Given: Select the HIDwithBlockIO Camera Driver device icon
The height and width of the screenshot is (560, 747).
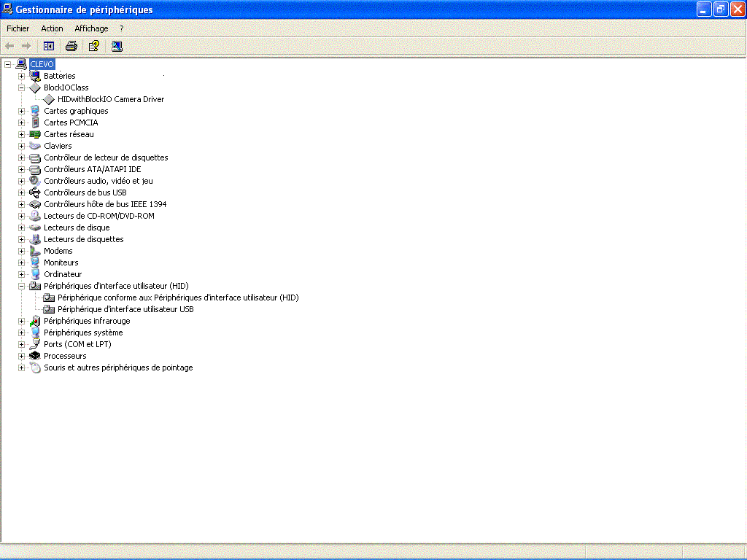Looking at the screenshot, I should pyautogui.click(x=49, y=99).
